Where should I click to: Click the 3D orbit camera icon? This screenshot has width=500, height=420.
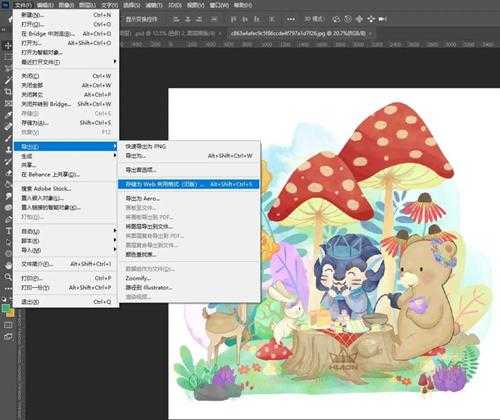(x=336, y=19)
